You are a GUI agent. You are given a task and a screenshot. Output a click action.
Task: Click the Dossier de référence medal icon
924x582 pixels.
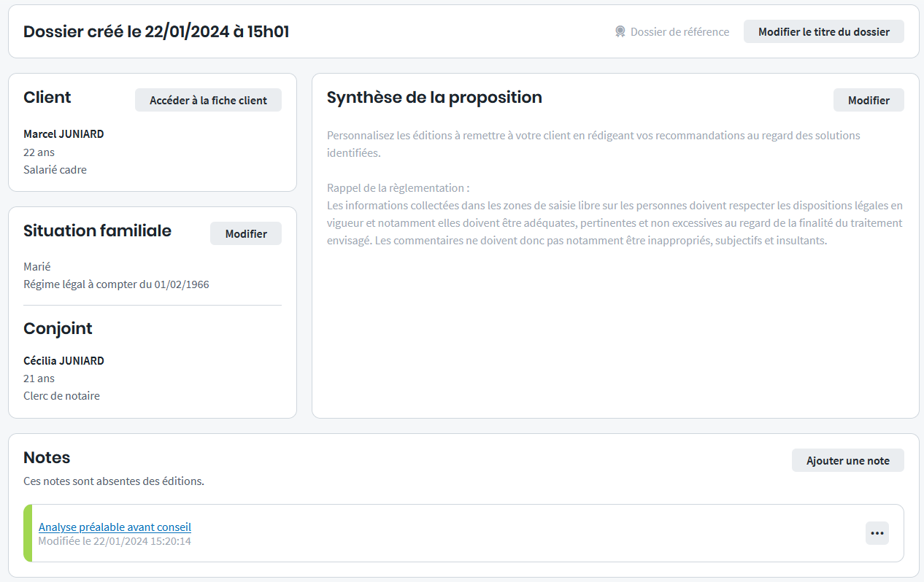[620, 31]
